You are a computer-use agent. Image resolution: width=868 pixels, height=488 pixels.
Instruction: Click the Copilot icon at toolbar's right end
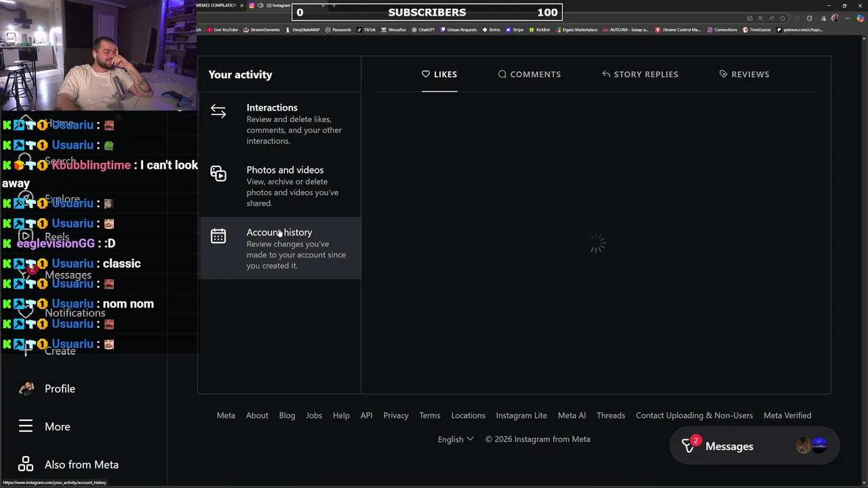click(861, 18)
